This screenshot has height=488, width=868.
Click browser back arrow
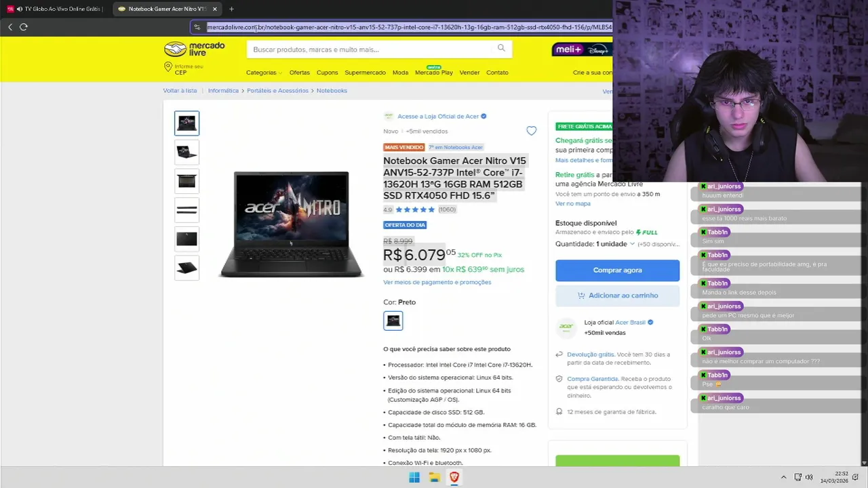9,27
